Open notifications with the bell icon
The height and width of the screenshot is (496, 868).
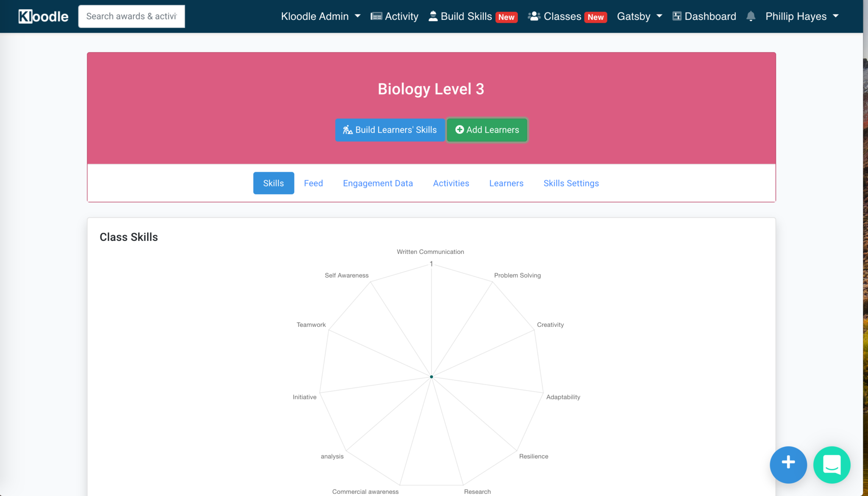point(751,16)
